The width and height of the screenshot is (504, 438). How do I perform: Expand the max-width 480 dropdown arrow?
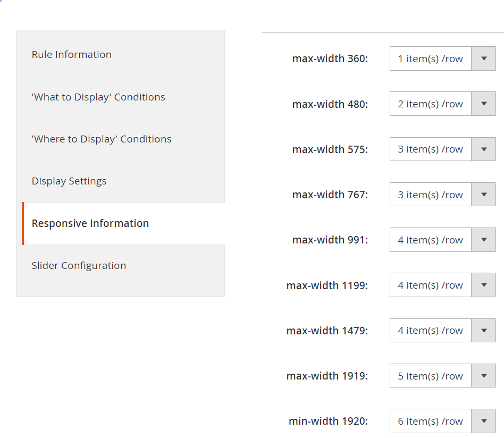[x=484, y=104]
